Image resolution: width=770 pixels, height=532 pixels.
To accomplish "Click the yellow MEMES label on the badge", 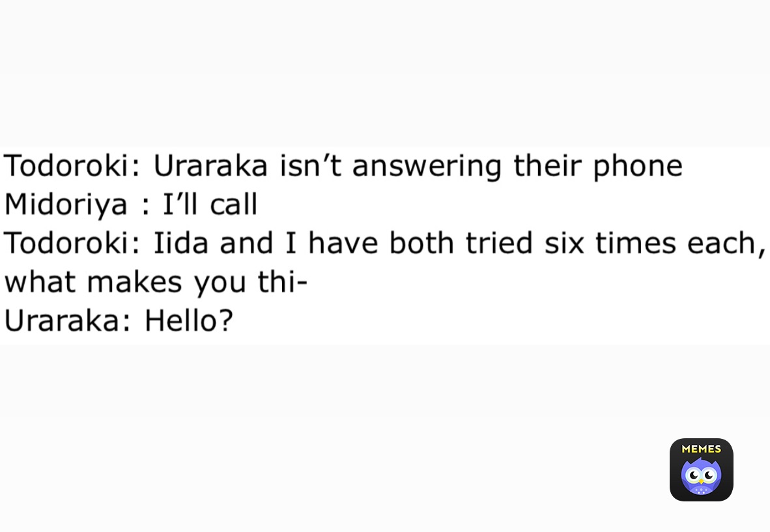I will pyautogui.click(x=701, y=449).
